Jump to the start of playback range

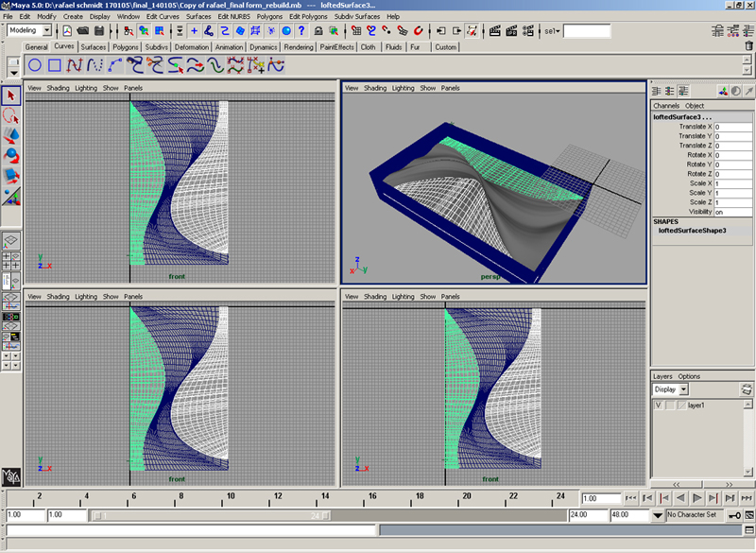click(630, 498)
